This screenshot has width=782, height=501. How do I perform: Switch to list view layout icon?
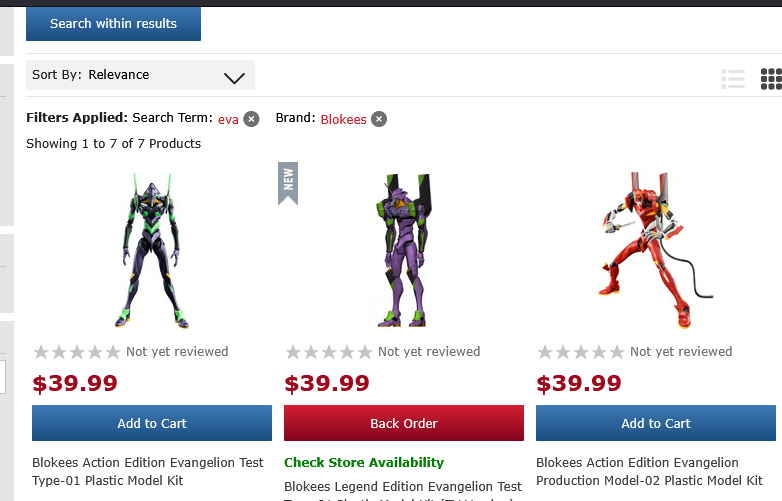click(733, 79)
